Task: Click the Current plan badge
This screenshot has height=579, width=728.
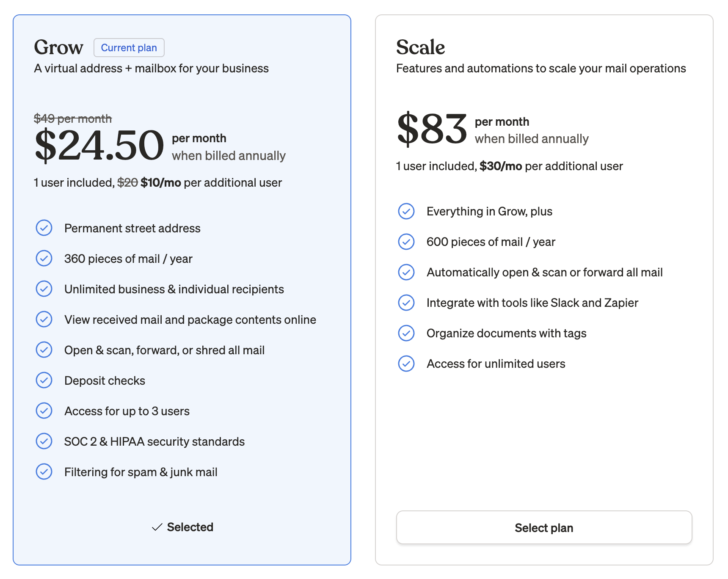Action: tap(129, 48)
